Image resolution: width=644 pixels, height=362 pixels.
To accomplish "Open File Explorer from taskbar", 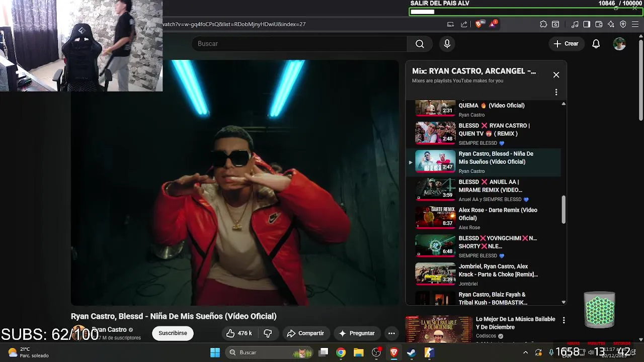I will pyautogui.click(x=358, y=352).
